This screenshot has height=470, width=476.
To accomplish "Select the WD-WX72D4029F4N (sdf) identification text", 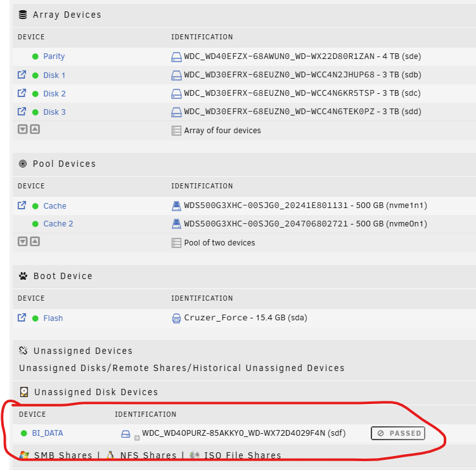I will click(244, 433).
